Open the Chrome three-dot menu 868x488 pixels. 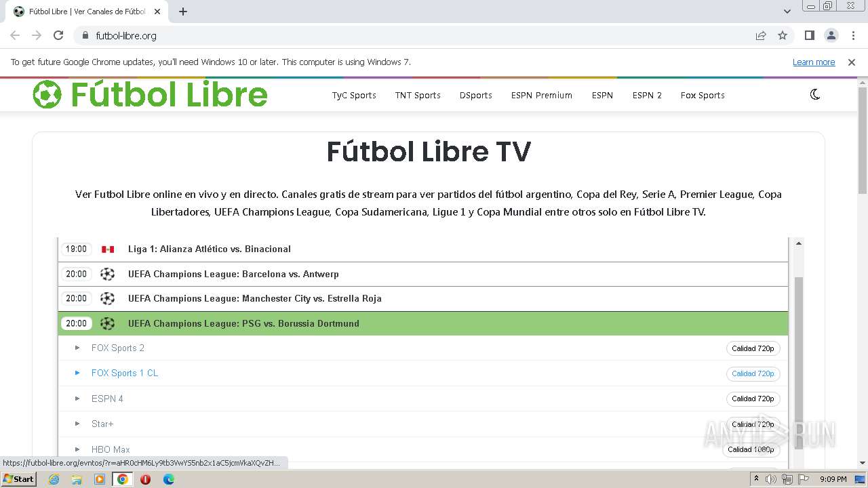point(853,35)
